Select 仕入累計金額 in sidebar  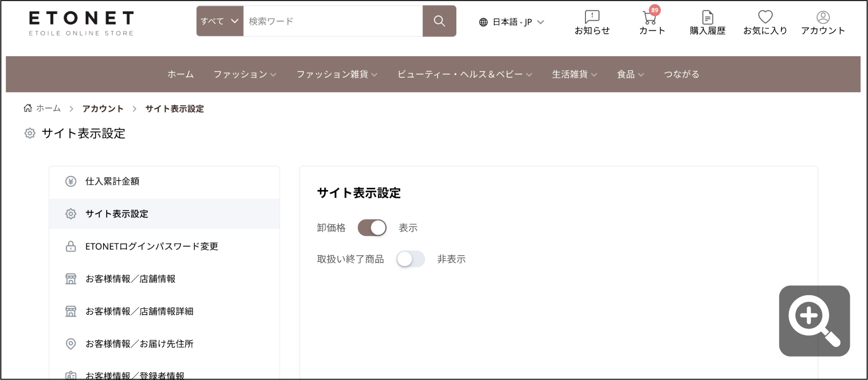[x=164, y=181]
